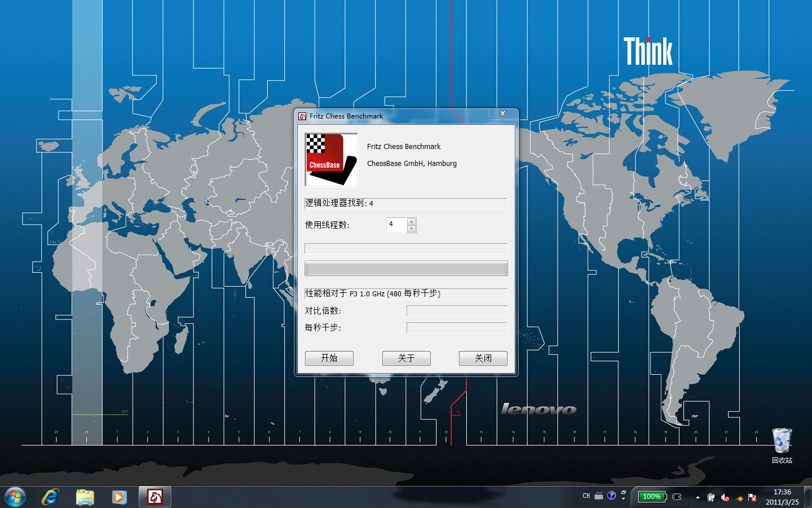Click the 使用线程数 input field
Screen dimensions: 812x508
pyautogui.click(x=397, y=225)
